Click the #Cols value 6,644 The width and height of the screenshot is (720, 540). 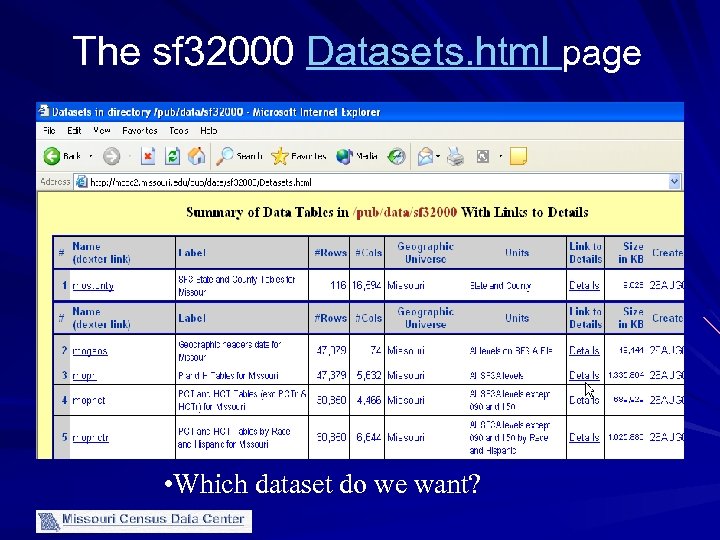(369, 437)
